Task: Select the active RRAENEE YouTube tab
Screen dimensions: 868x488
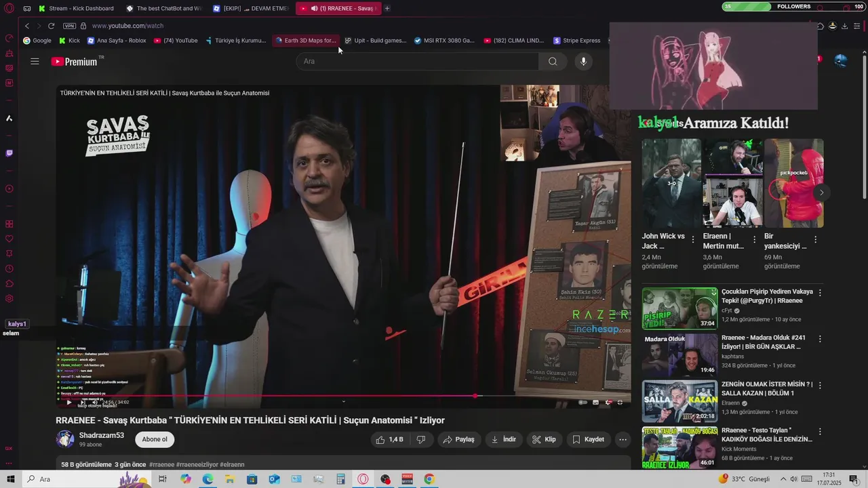Action: coord(338,8)
